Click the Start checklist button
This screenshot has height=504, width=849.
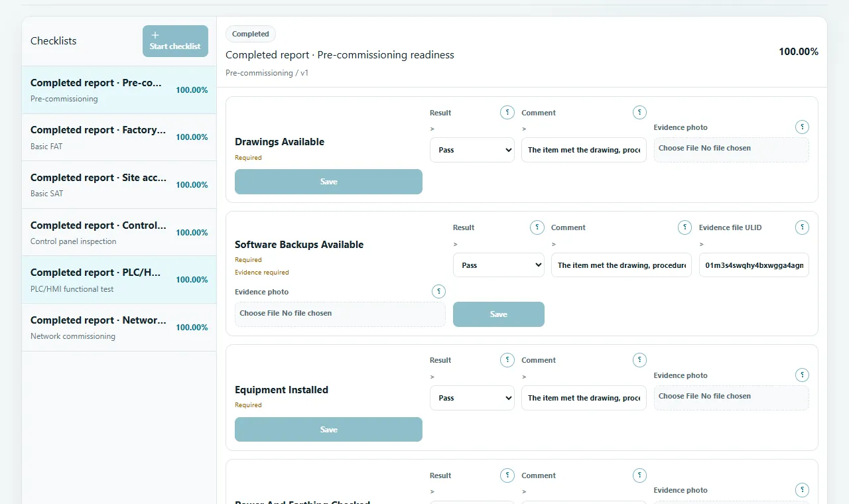[x=175, y=41]
